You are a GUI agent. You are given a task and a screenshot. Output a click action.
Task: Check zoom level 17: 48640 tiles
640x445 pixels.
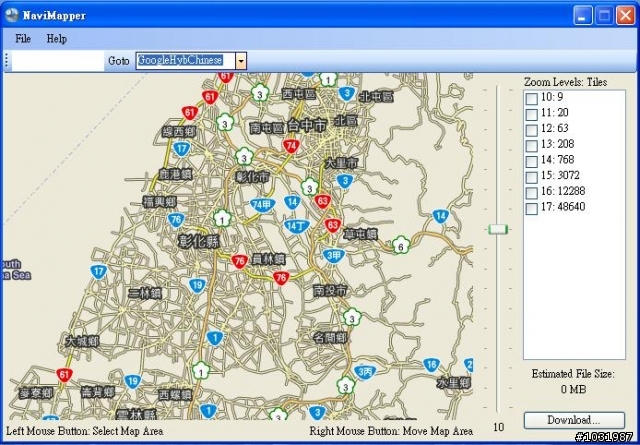[531, 208]
